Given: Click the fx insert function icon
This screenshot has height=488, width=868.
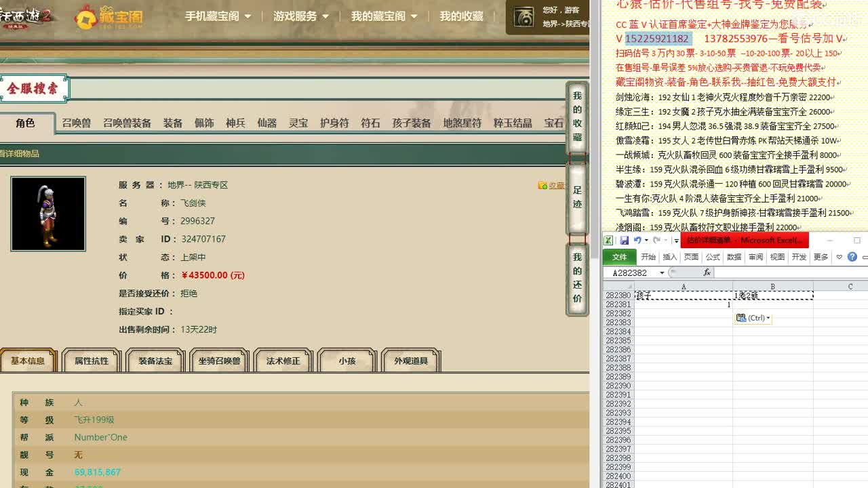Looking at the screenshot, I should 707,272.
